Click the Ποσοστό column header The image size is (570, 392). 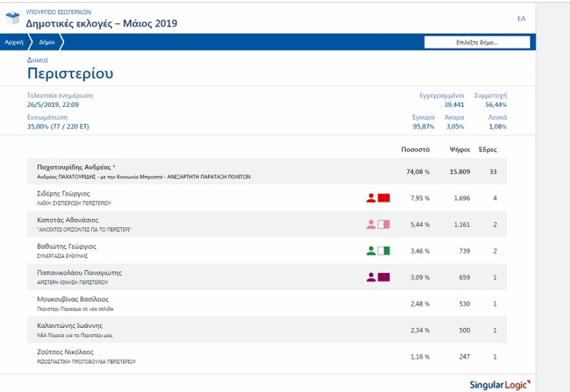[415, 150]
